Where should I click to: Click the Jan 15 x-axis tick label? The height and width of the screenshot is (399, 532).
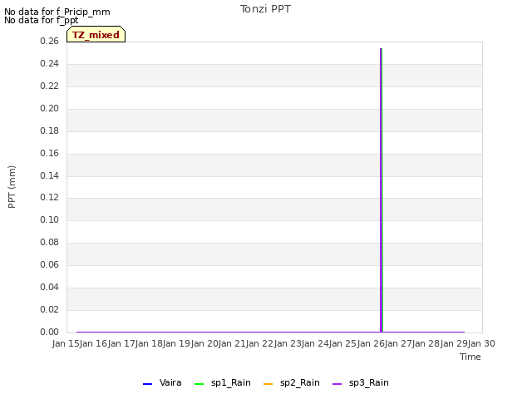click(x=66, y=343)
